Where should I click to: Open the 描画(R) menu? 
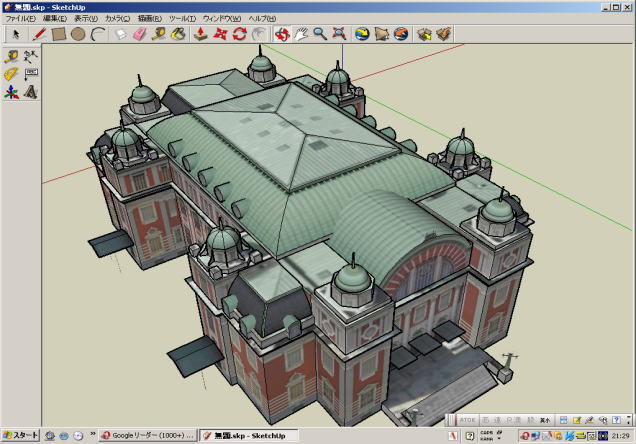[x=150, y=19]
